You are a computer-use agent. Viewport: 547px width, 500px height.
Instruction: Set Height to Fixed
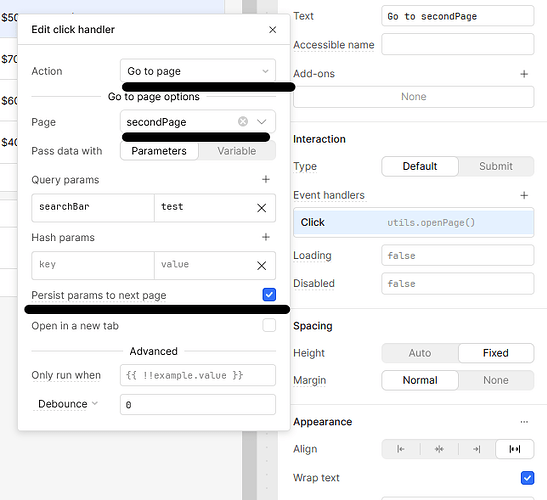[x=496, y=353]
